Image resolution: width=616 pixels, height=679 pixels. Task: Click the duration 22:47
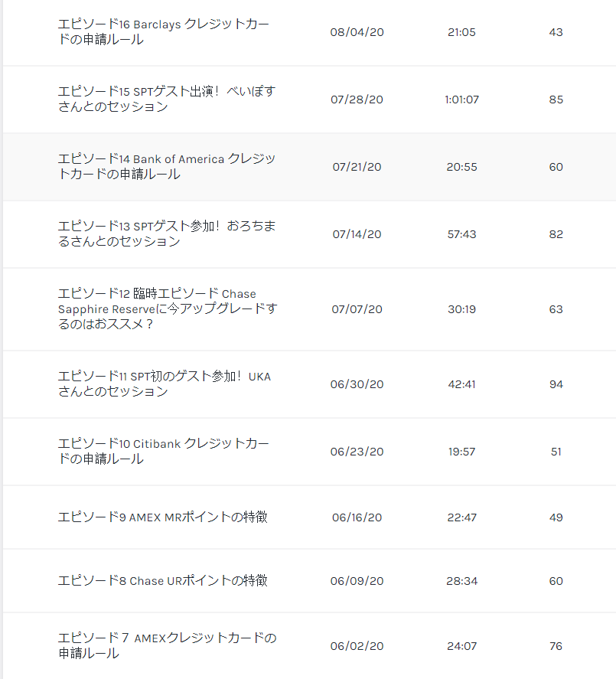point(461,517)
